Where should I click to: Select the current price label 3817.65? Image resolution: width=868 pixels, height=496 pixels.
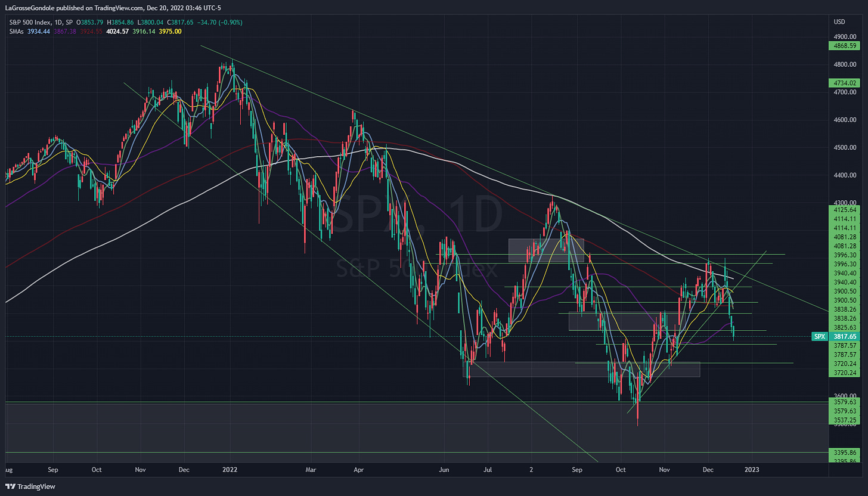845,337
